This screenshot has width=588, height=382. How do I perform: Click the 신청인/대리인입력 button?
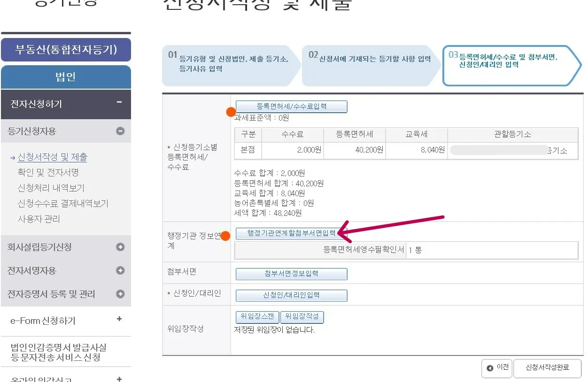291,295
